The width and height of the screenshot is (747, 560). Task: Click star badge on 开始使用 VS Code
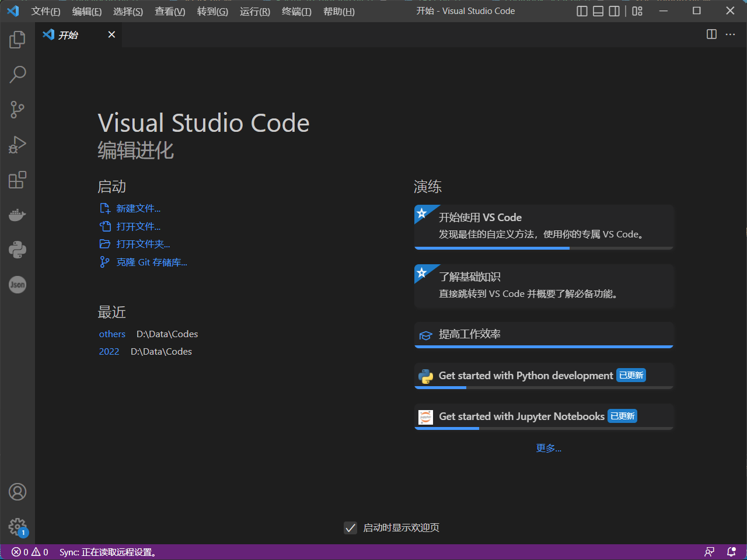tap(422, 213)
